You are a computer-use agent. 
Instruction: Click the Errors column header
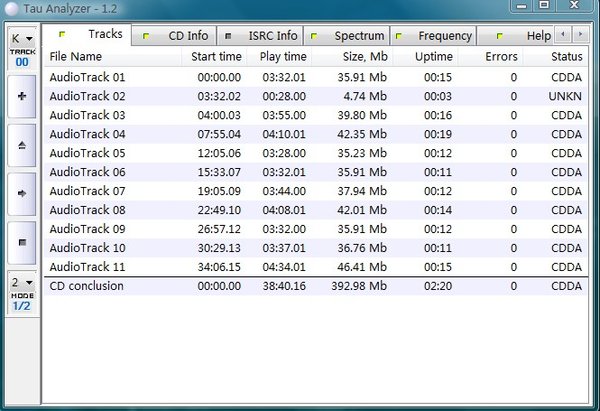coord(491,57)
